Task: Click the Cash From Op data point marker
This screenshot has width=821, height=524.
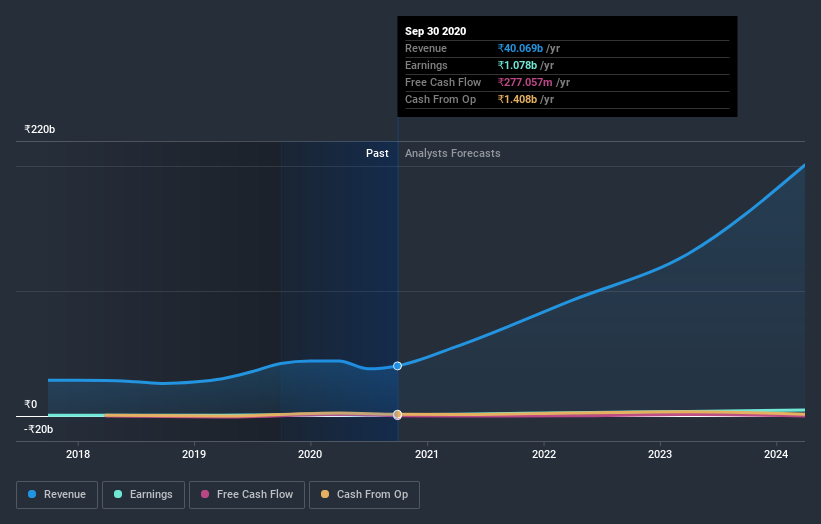Action: (397, 415)
